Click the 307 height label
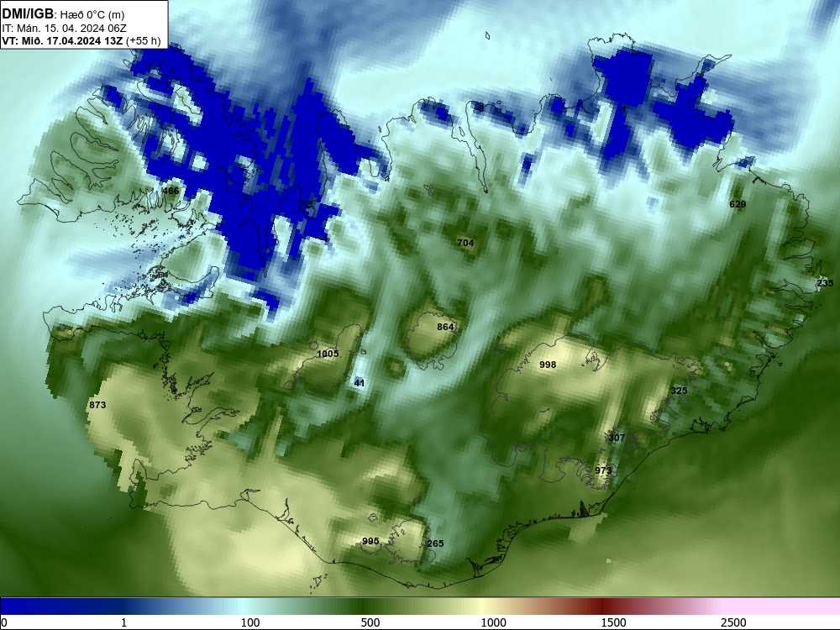Viewport: 840px width, 630px height. 617,438
